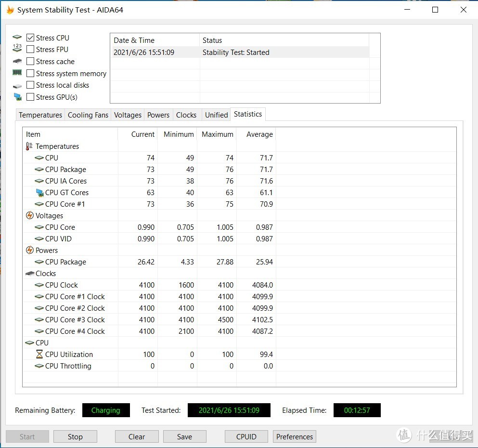Click the GPU icon beside Stress GPU(s)

point(17,97)
